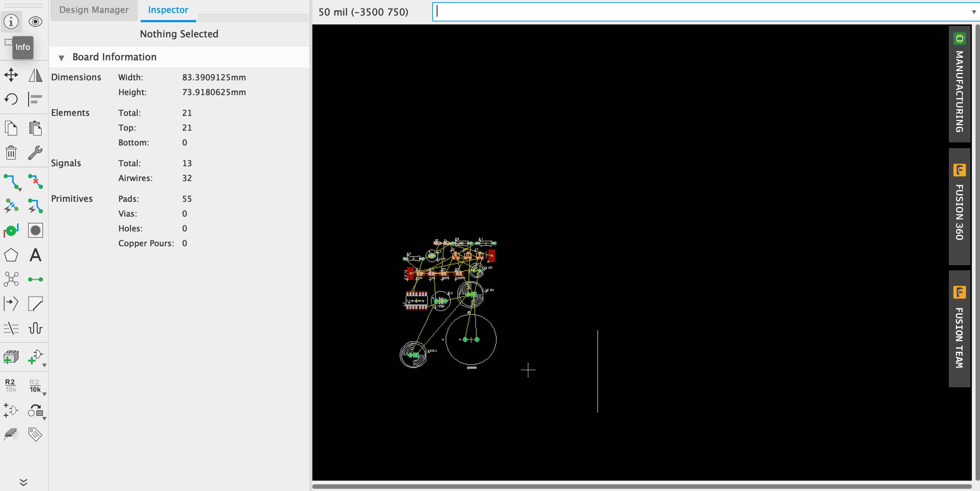Screen dimensions: 980x491
Task: Select the Via tool
Action: tap(11, 230)
